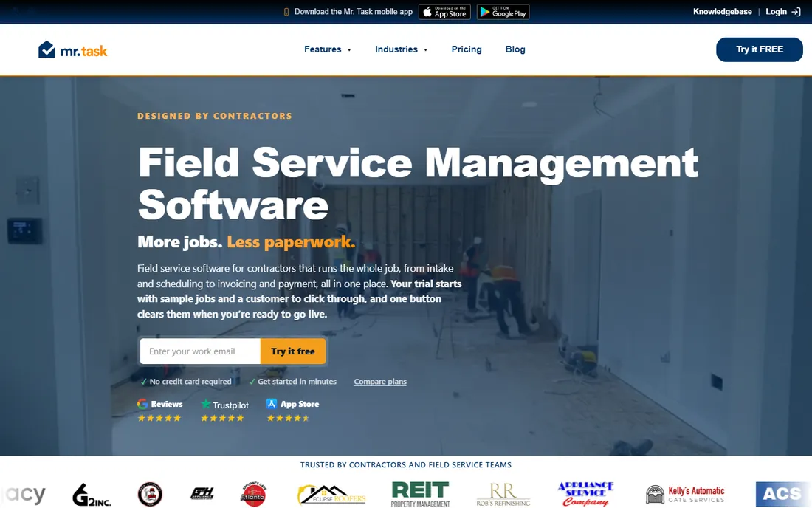Click the ACS logo
The image size is (812, 508).
pos(782,494)
